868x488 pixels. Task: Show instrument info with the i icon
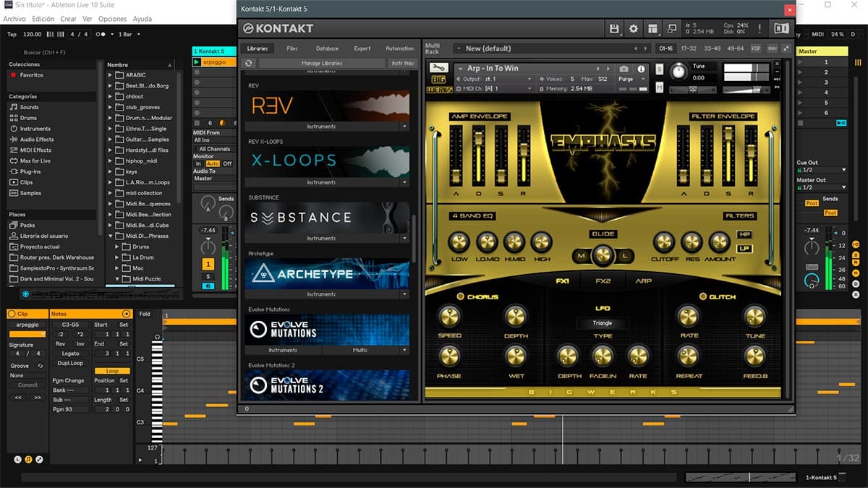(641, 69)
